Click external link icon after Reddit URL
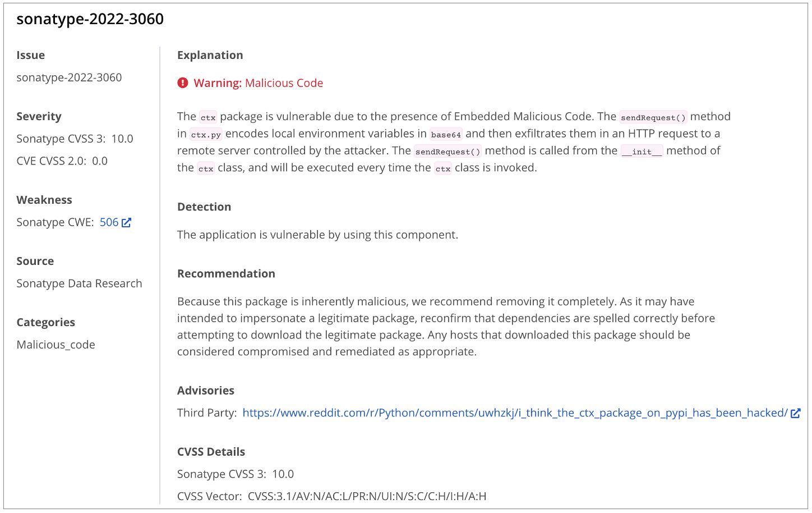 coord(795,413)
